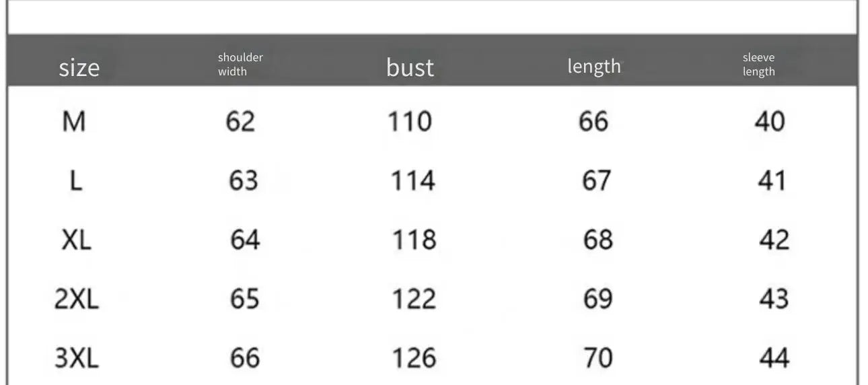Click the size column header
The image size is (868, 385).
(79, 67)
